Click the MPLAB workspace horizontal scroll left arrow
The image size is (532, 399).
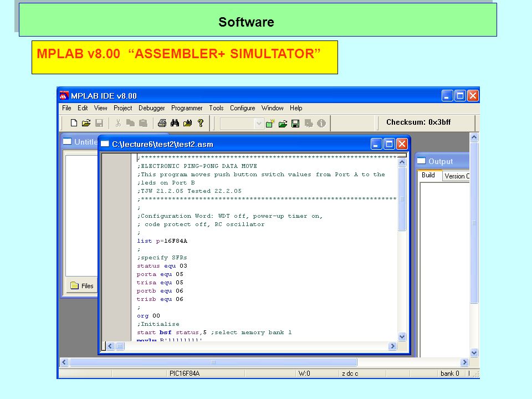point(64,362)
